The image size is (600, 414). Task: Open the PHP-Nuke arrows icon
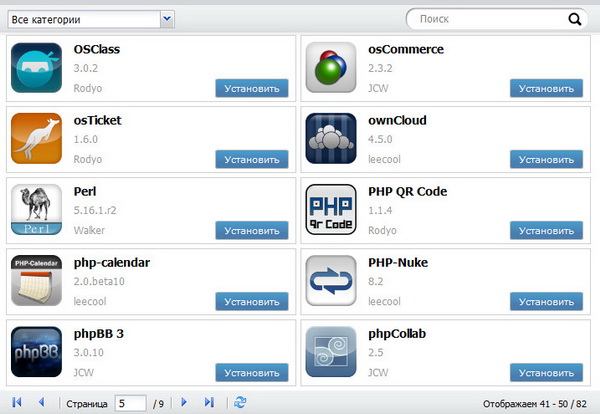tap(331, 280)
